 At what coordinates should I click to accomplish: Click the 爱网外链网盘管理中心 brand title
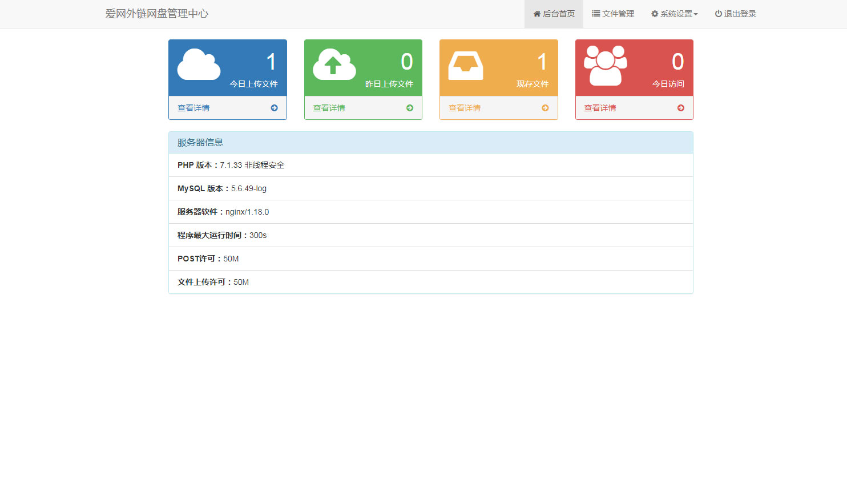coord(157,14)
